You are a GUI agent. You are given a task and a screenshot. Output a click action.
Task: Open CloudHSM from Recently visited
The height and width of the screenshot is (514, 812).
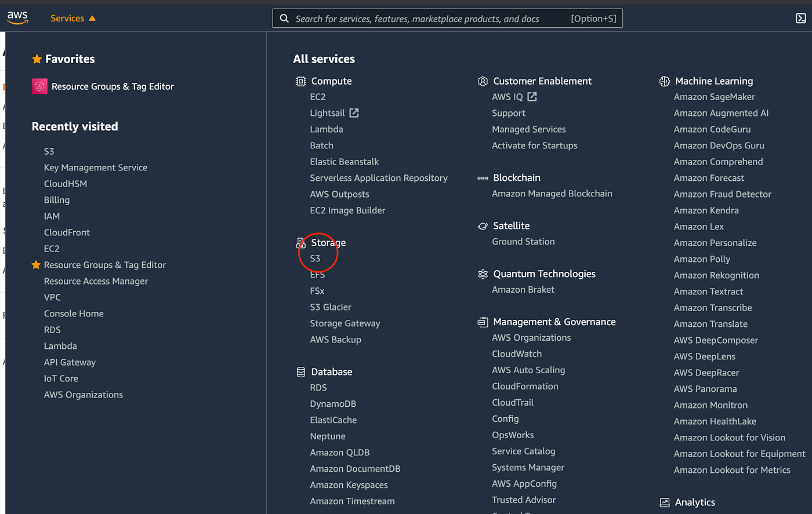click(x=66, y=184)
